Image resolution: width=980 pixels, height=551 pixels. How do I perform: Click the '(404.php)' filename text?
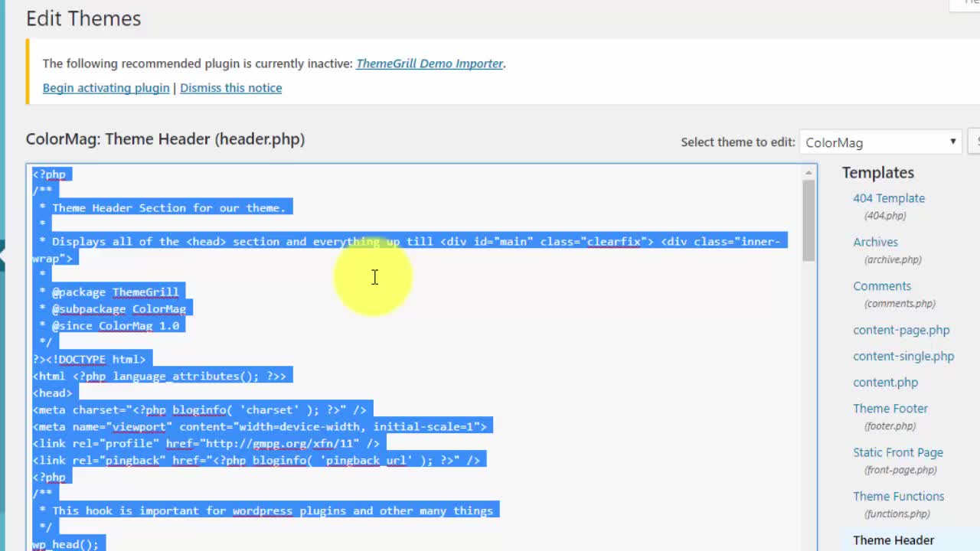click(x=885, y=216)
